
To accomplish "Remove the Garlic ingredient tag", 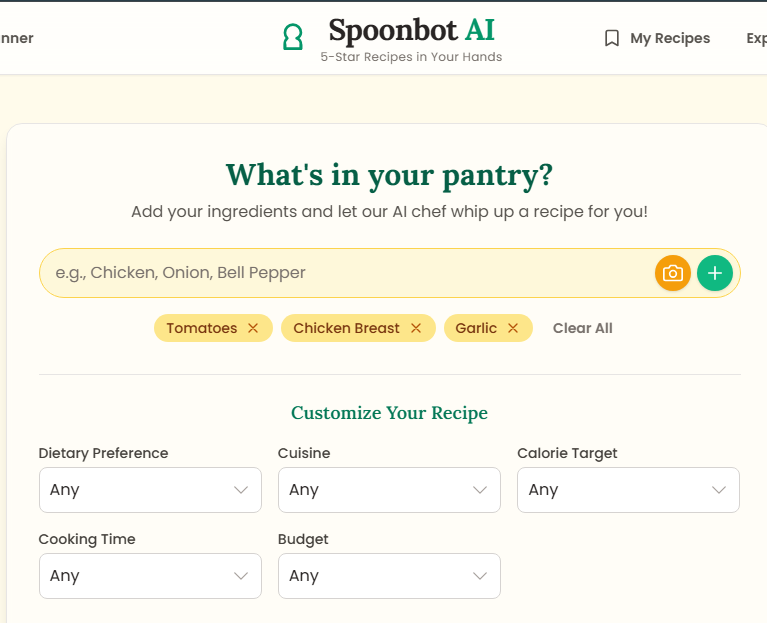I will point(513,328).
